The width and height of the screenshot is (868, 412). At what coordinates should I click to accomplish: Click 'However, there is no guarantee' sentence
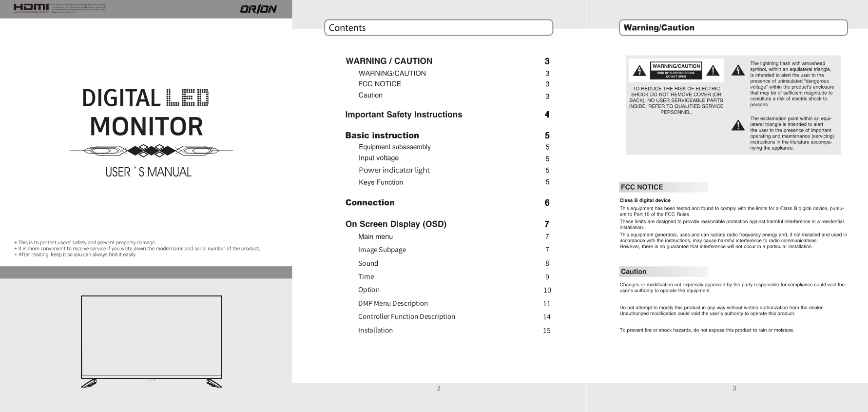pyautogui.click(x=716, y=247)
